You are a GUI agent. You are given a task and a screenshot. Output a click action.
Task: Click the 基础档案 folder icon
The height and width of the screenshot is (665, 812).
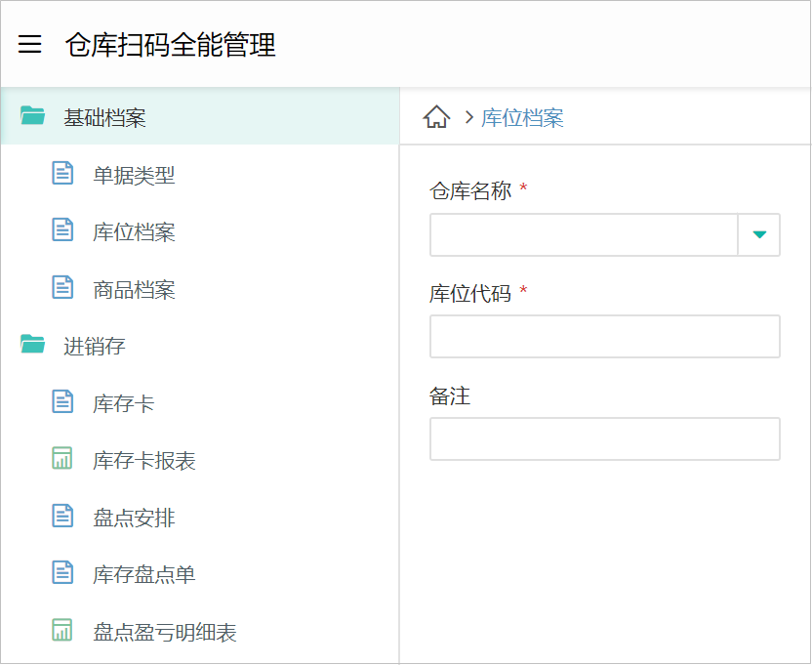(32, 115)
